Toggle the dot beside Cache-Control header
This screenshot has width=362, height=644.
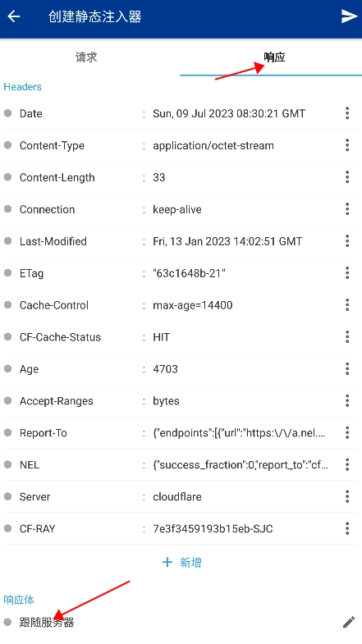tap(8, 304)
